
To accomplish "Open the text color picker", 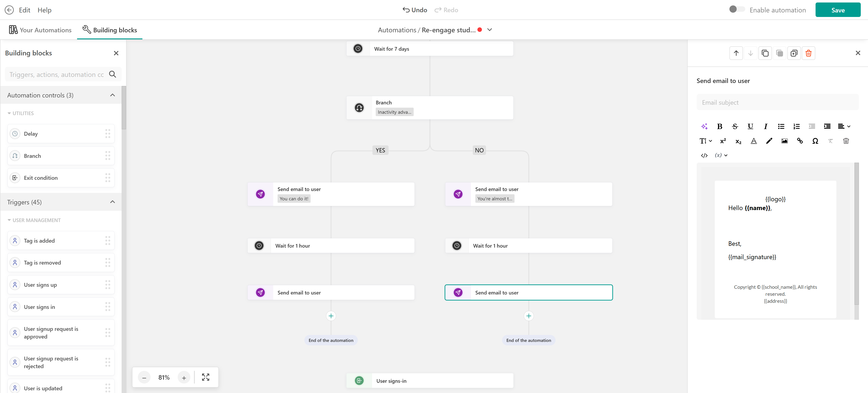I will [753, 141].
